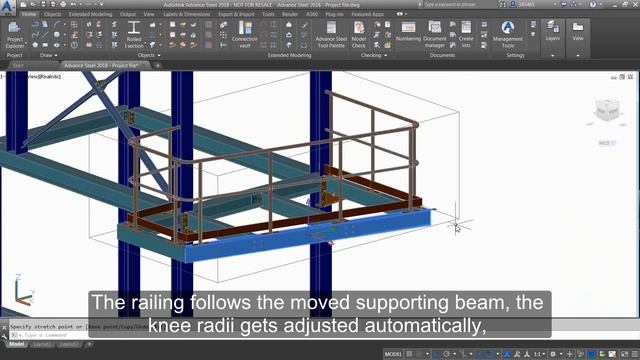Click the WCS label below the ViewCube

(x=607, y=143)
